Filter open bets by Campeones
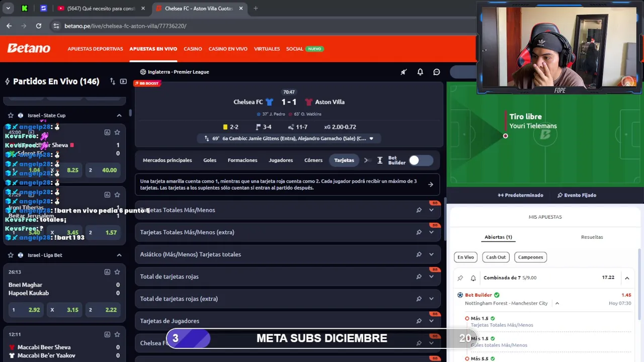644x362 pixels. (530, 257)
